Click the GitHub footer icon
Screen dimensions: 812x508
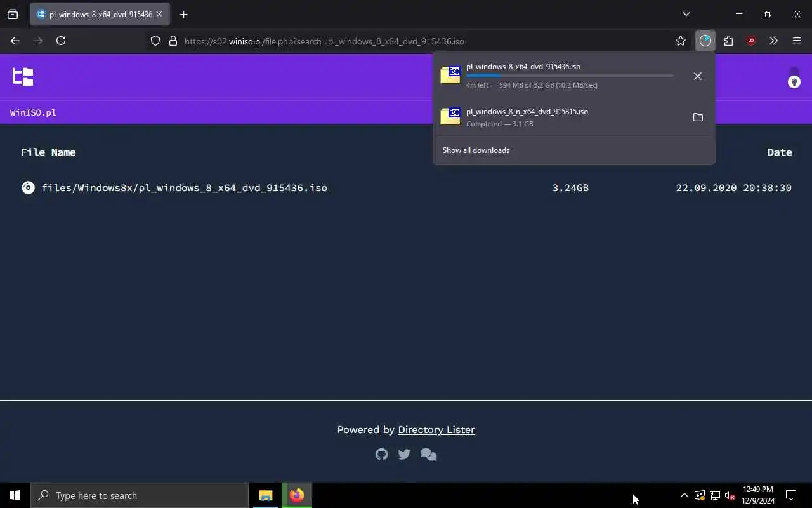click(x=381, y=454)
